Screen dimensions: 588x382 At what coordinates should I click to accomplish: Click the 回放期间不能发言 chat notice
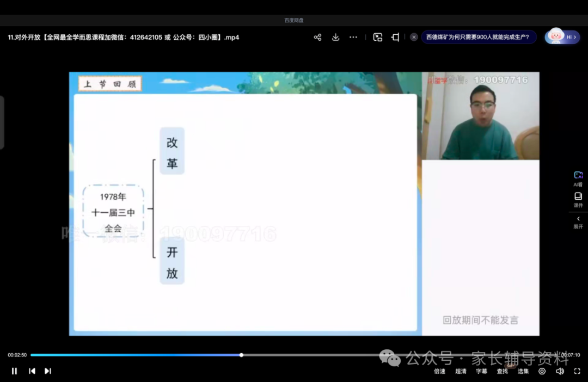[x=480, y=320]
